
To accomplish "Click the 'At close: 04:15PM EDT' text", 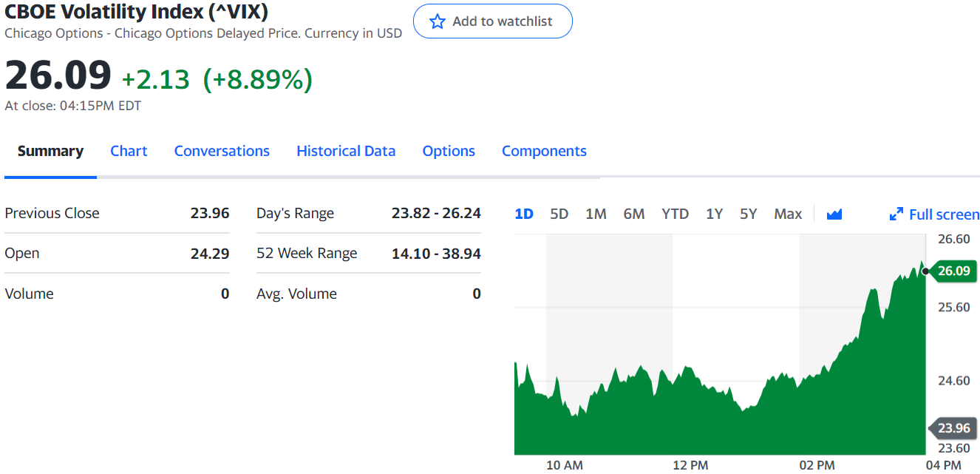I will 73,106.
